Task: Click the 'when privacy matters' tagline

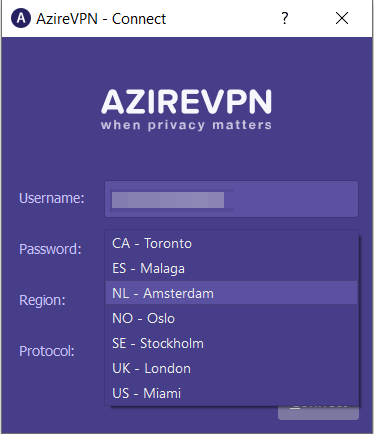Action: (186, 125)
